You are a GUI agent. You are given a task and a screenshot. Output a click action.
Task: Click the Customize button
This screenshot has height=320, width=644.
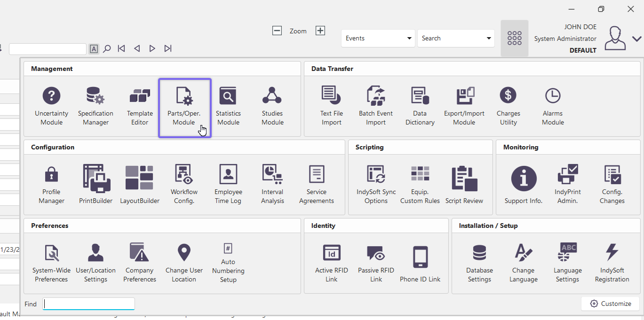610,304
